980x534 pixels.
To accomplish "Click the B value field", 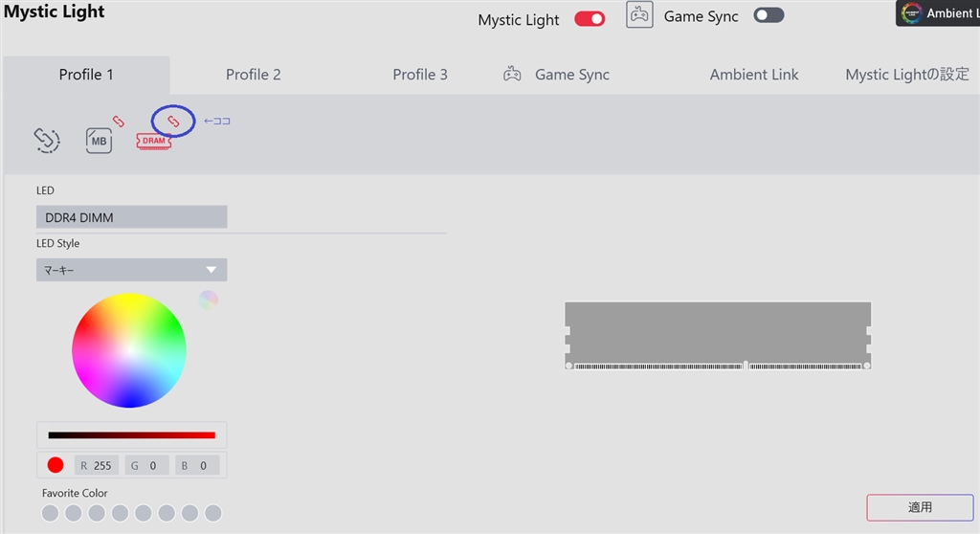I will click(197, 465).
